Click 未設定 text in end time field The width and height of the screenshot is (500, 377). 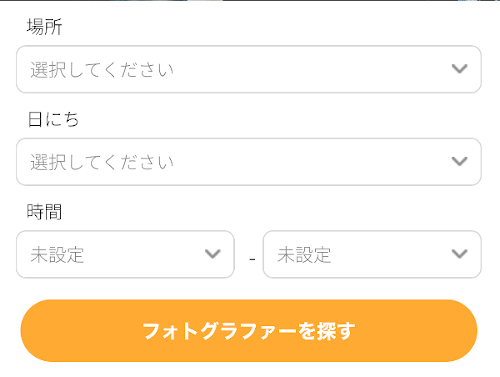(x=304, y=255)
